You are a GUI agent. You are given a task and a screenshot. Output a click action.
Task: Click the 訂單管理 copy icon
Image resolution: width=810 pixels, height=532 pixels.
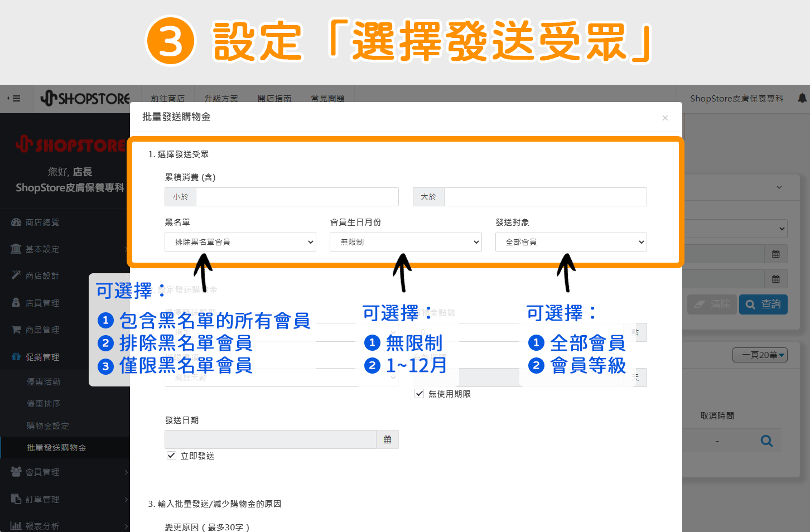[16, 499]
